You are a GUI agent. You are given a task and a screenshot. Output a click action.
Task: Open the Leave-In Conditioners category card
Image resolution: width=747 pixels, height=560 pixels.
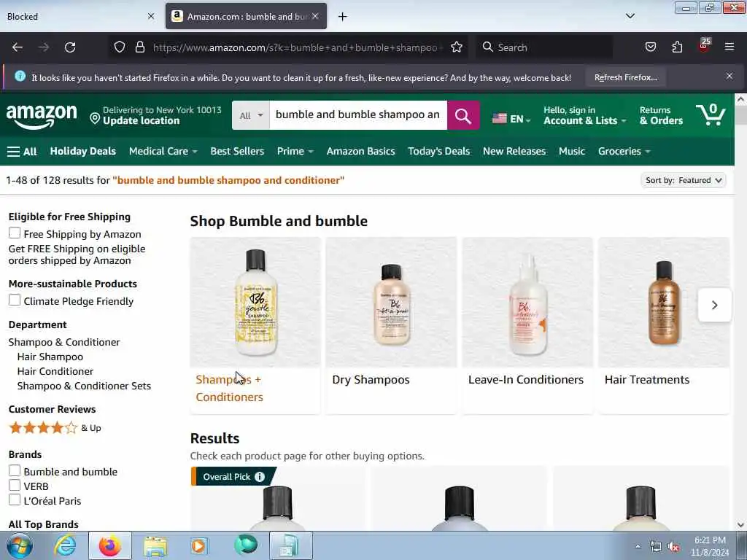[527, 325]
